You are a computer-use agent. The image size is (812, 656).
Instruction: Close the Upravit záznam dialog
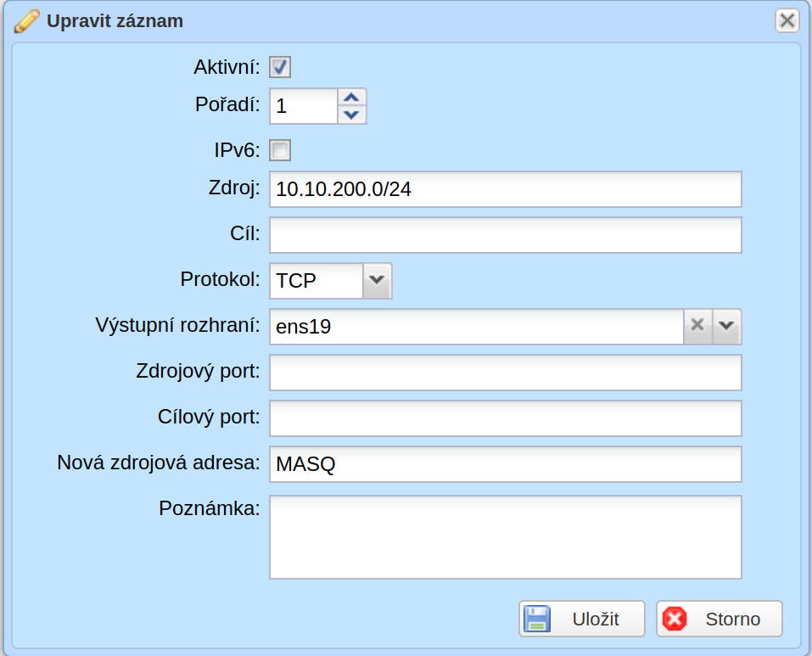pos(787,20)
